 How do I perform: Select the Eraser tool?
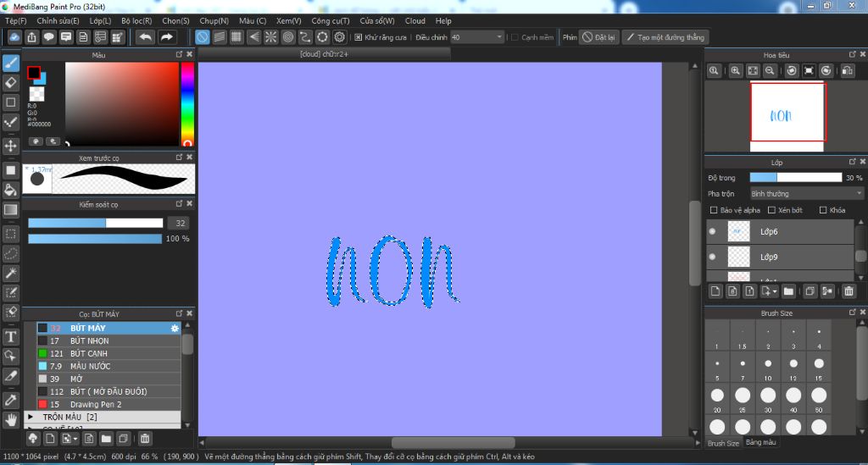[11, 83]
